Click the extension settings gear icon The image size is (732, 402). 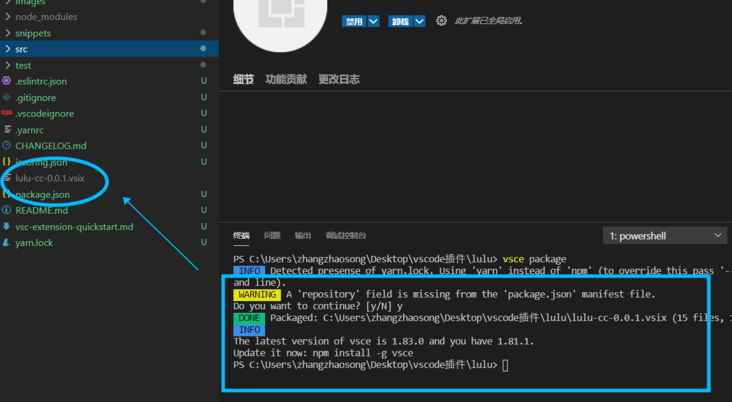[441, 21]
